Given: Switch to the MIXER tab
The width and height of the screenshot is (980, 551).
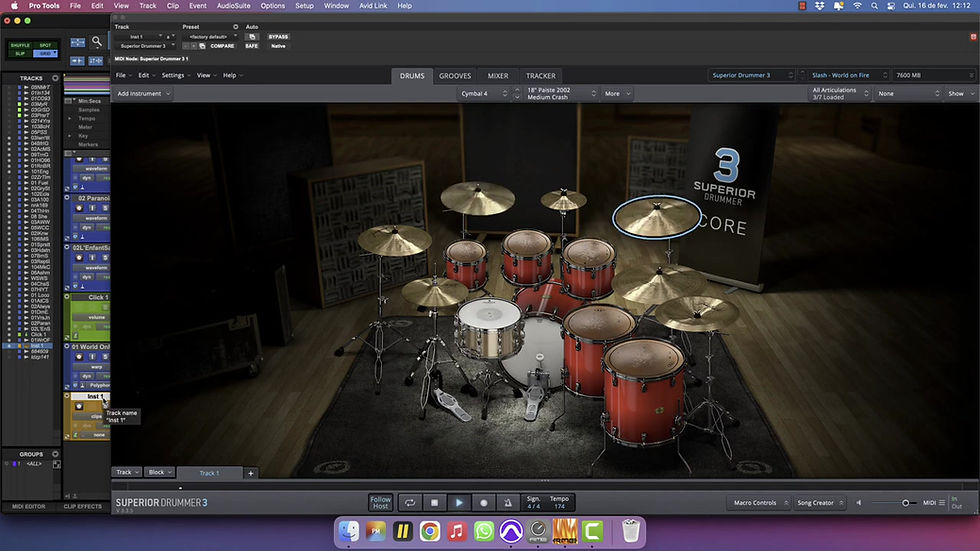Looking at the screenshot, I should (498, 76).
